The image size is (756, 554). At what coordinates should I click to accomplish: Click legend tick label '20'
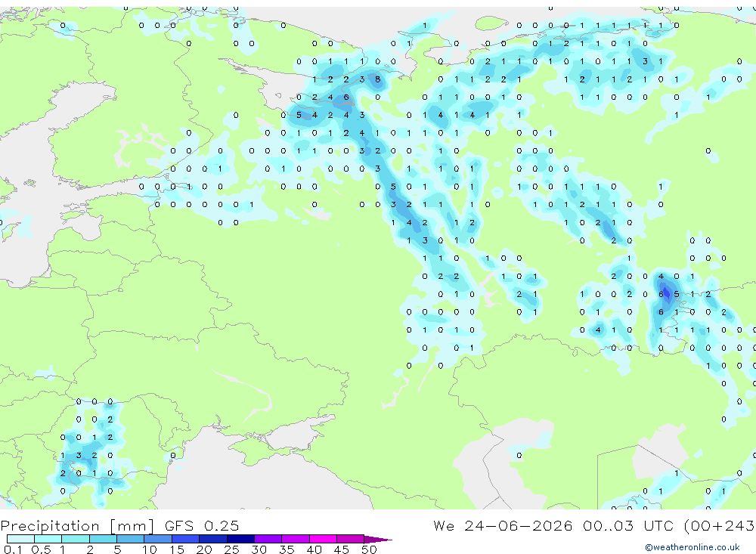204,549
